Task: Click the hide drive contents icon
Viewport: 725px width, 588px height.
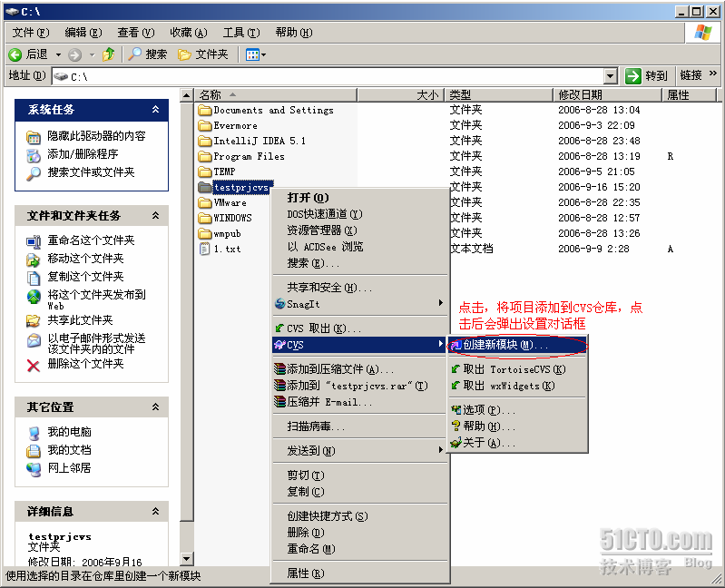Action: (x=34, y=137)
